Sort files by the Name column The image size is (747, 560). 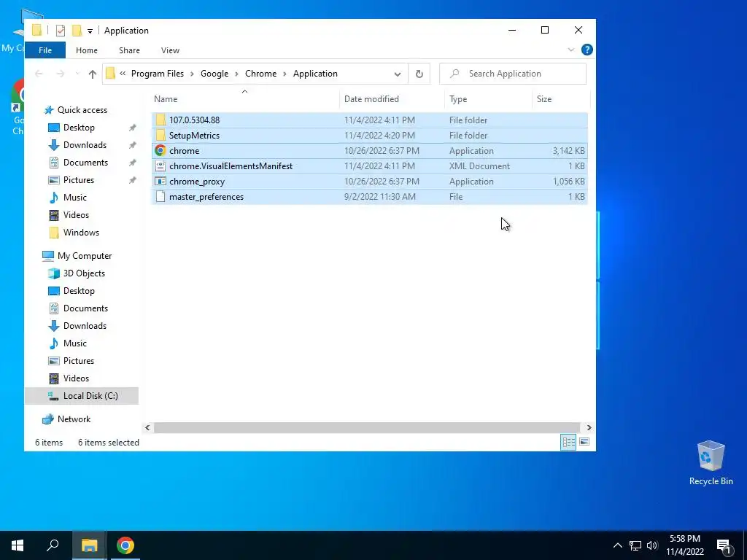[245, 99]
